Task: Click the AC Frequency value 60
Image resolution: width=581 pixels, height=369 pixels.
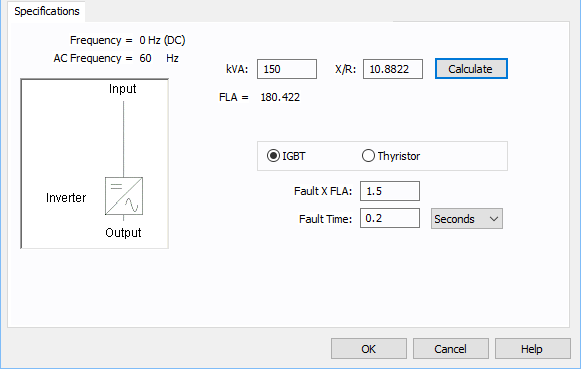Action: click(x=145, y=58)
